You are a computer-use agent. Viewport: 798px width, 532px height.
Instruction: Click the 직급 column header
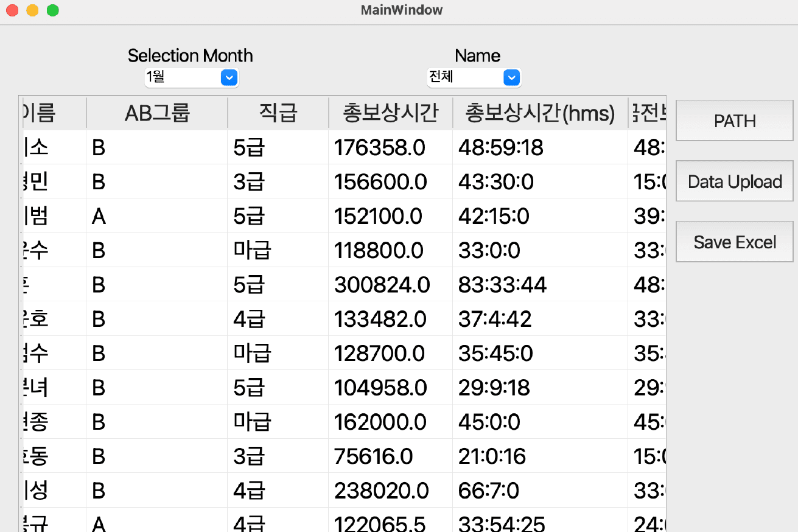pyautogui.click(x=278, y=113)
